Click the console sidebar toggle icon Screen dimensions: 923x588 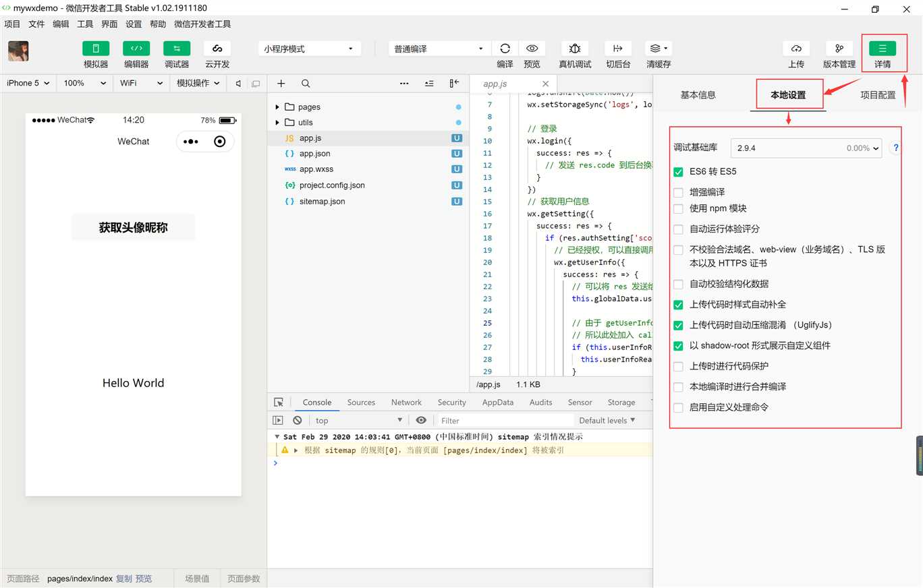[x=278, y=420]
